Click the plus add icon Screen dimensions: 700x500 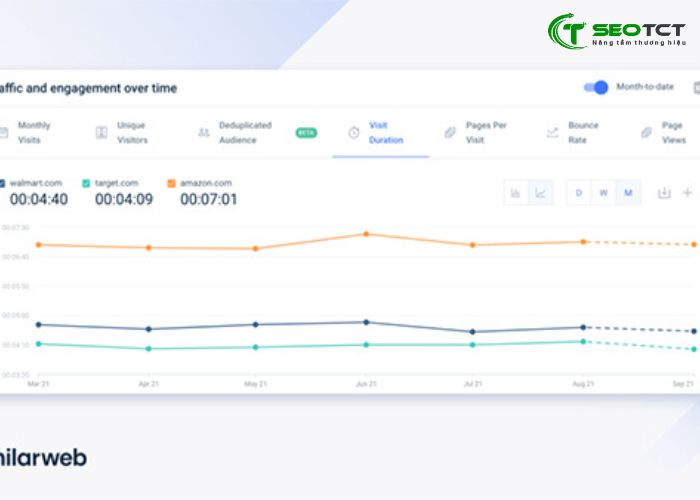coord(688,193)
